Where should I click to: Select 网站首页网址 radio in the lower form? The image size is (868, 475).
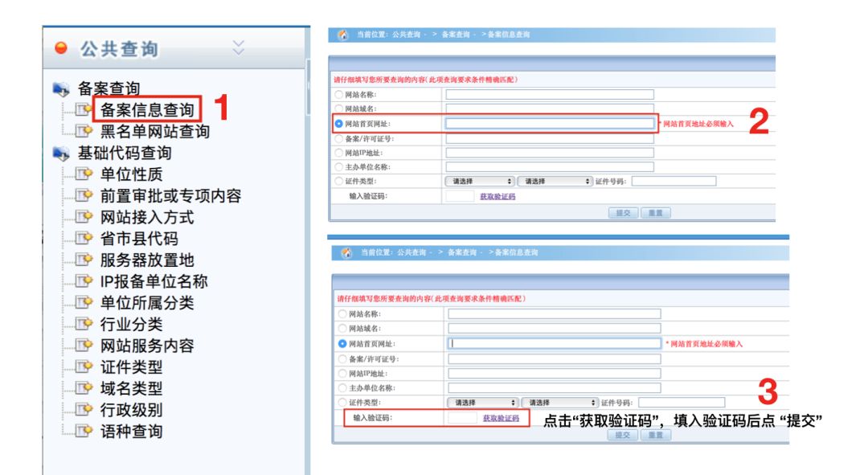click(x=342, y=344)
